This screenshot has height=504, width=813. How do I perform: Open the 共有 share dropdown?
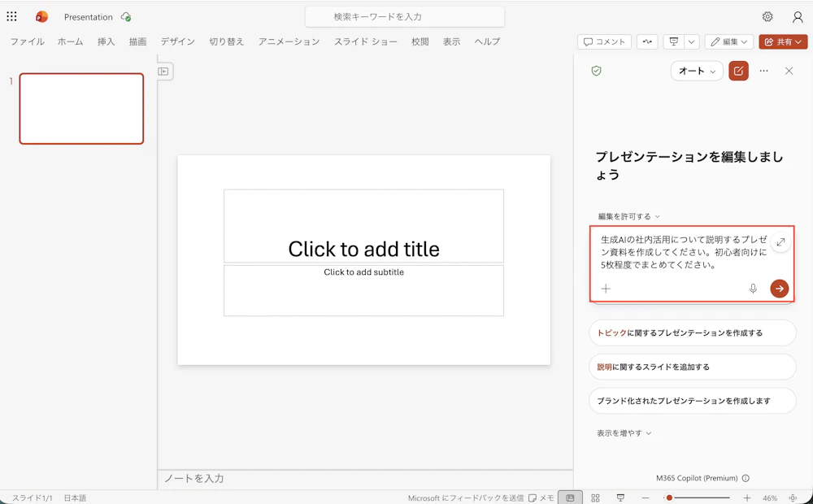(x=783, y=42)
